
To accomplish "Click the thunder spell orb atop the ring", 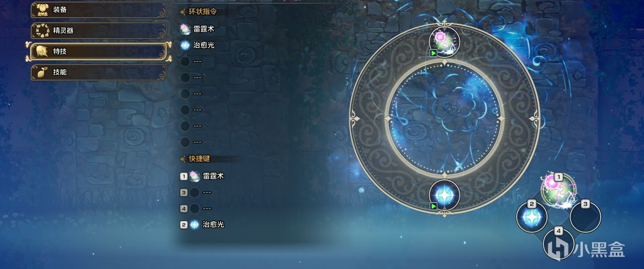I will [x=445, y=41].
